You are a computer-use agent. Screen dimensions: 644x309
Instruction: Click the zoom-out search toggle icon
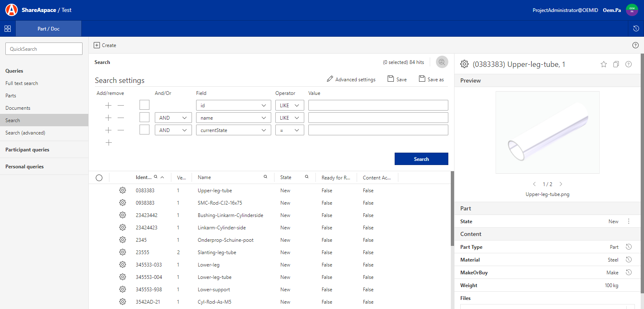(442, 62)
